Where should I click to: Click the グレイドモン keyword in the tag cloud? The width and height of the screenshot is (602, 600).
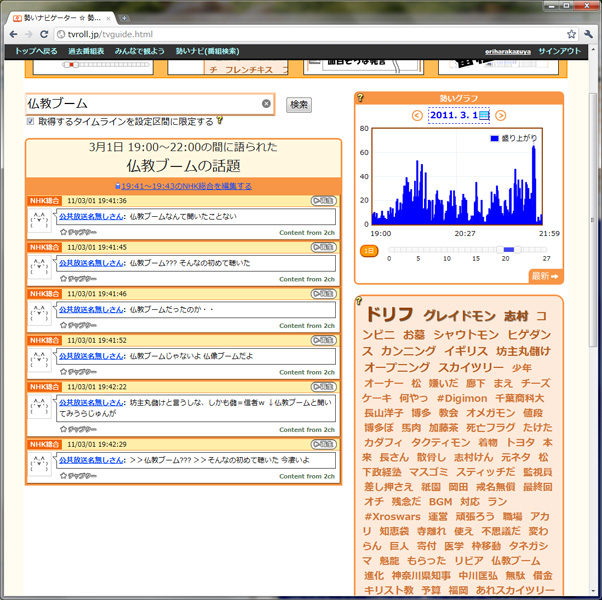tap(460, 316)
